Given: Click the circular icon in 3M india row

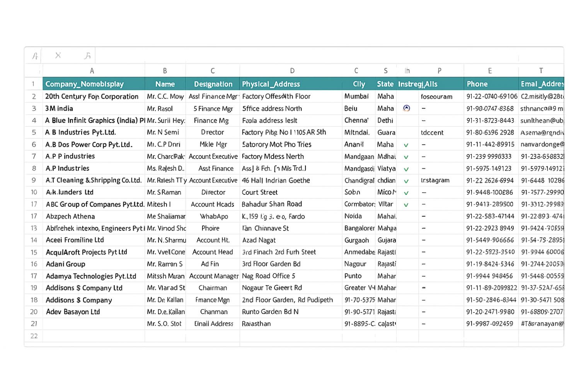Looking at the screenshot, I should pyautogui.click(x=406, y=108).
